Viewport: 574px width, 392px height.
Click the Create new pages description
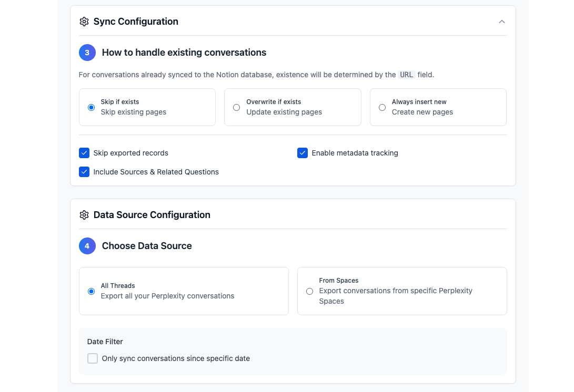[422, 112]
